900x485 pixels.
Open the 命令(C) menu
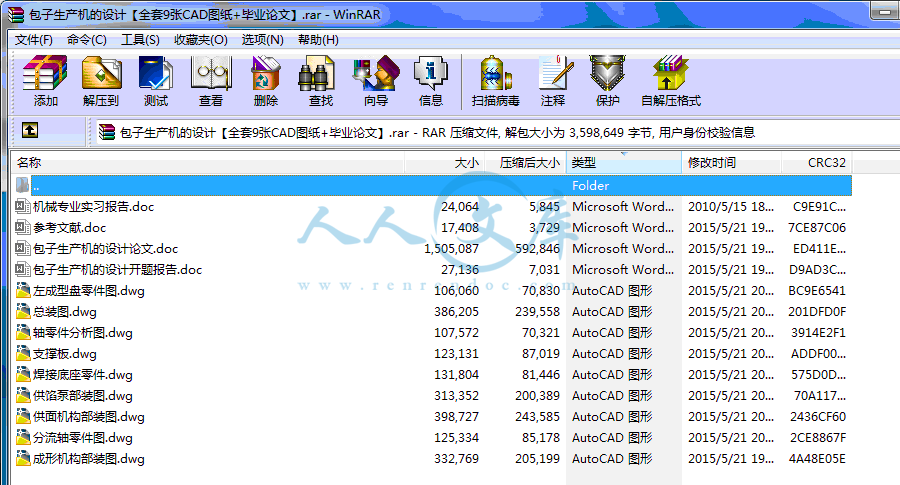point(87,40)
